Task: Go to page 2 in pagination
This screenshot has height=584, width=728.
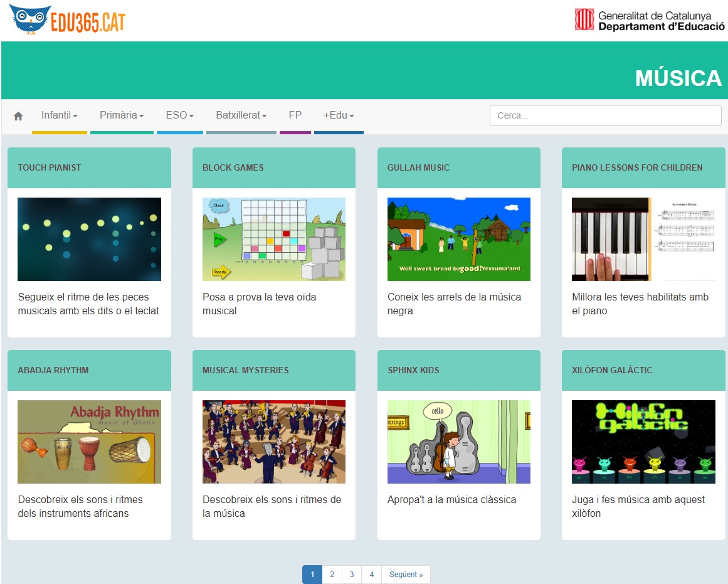Action: point(332,575)
